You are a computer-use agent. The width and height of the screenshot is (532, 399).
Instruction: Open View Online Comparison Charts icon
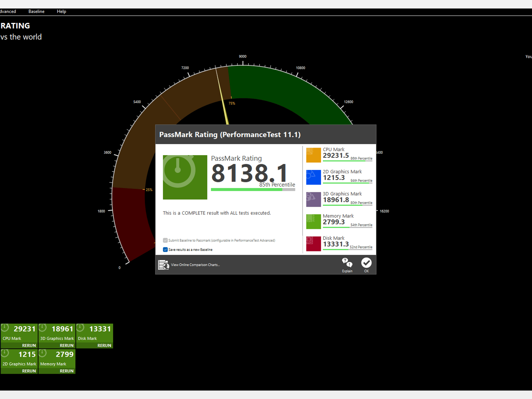click(x=164, y=265)
